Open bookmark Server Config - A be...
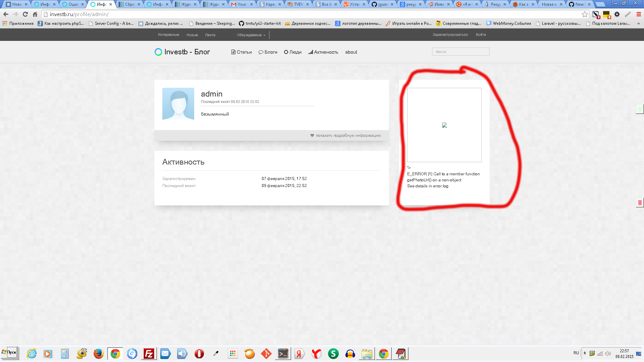This screenshot has height=362, width=644. 111,23
